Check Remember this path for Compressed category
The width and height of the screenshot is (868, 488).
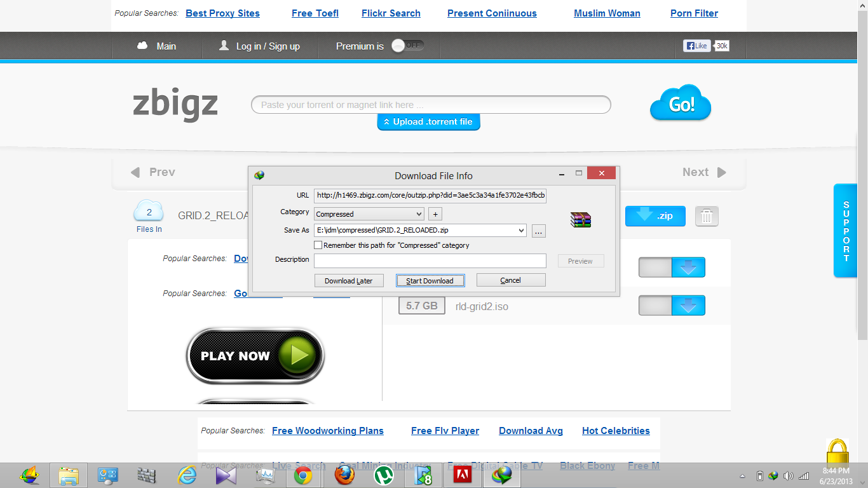(x=318, y=245)
